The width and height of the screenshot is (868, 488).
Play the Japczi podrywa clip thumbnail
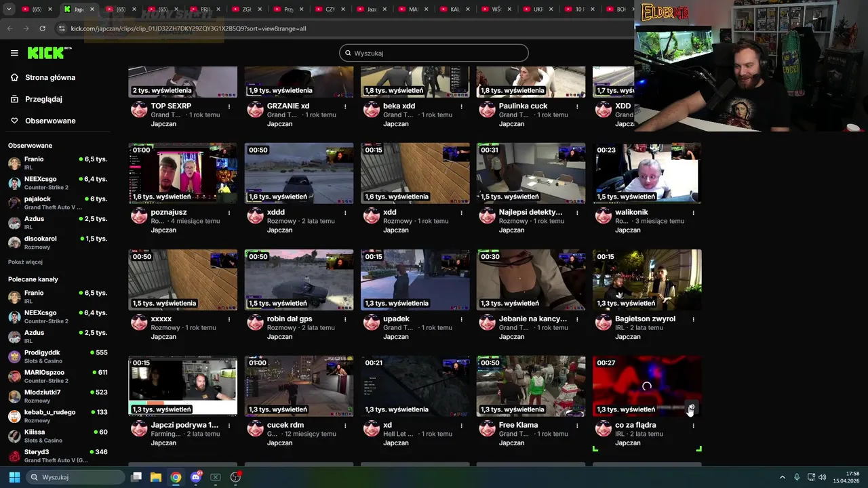[183, 386]
